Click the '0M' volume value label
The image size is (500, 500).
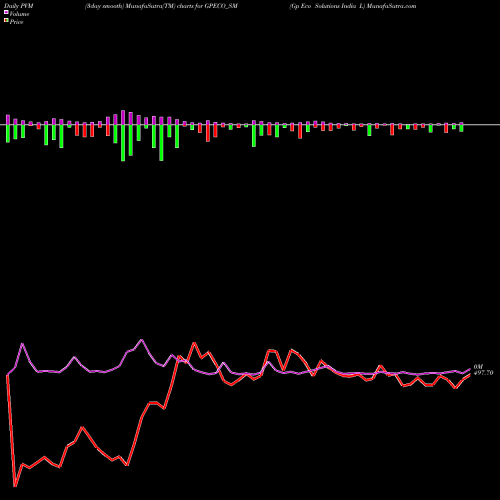pyautogui.click(x=478, y=367)
